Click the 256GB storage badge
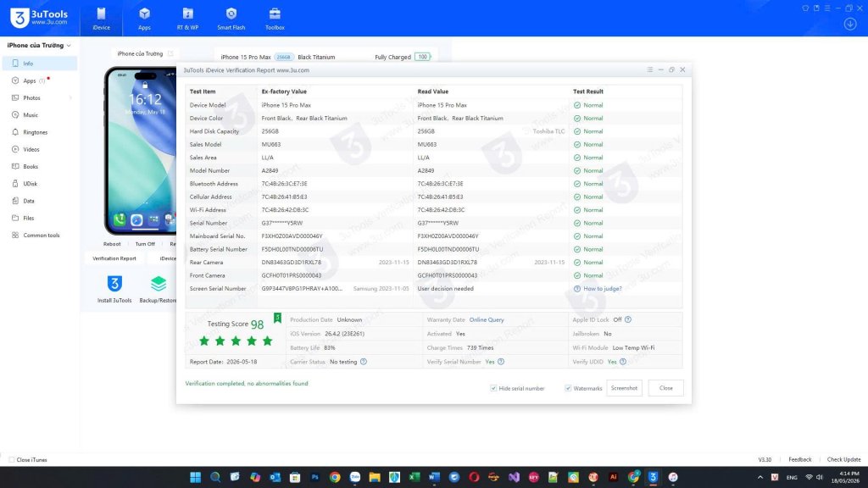Viewport: 868px width, 488px height. (283, 57)
